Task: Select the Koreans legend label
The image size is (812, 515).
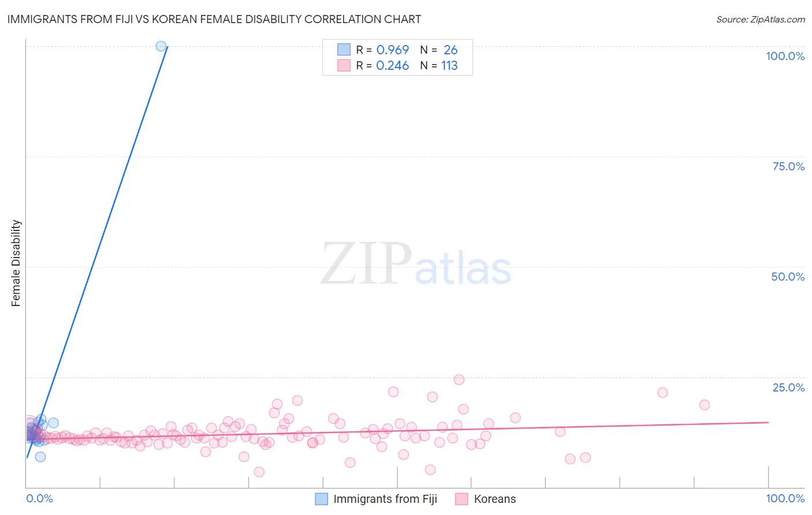Action: [x=495, y=499]
